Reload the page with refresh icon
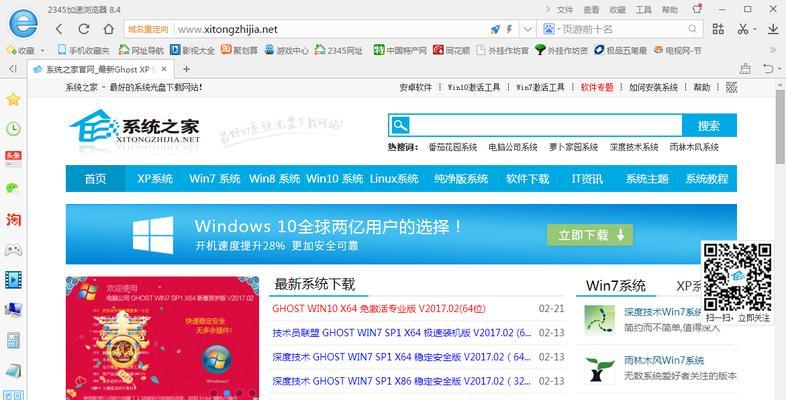Image resolution: width=786 pixels, height=400 pixels. click(84, 29)
